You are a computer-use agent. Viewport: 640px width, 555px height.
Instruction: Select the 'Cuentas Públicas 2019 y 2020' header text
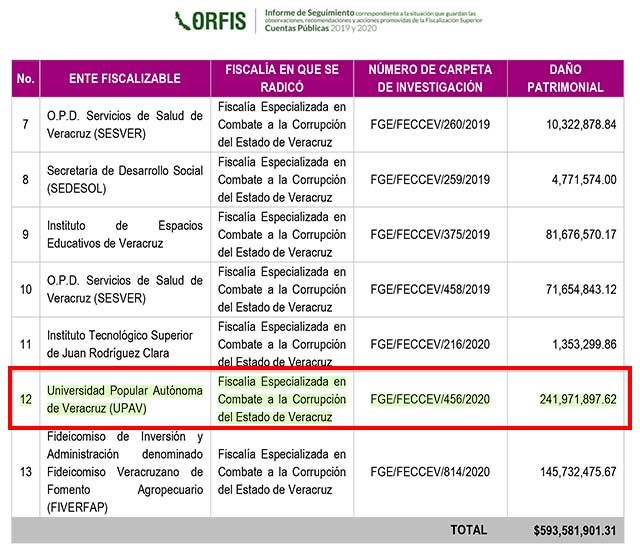313,30
